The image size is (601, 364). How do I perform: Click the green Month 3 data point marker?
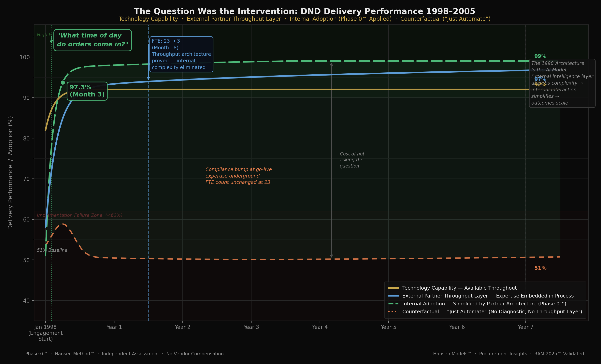(63, 83)
